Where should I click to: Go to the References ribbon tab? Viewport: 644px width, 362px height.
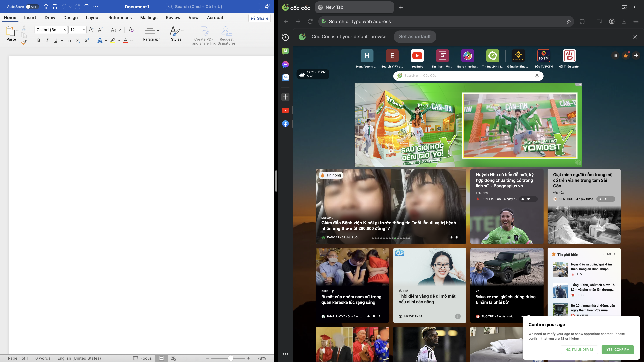(x=120, y=17)
